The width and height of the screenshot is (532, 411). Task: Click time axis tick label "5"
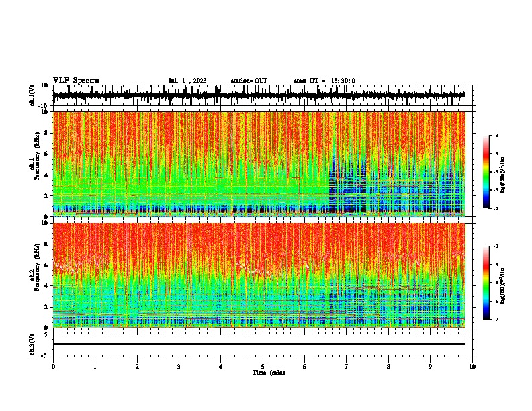point(263,367)
